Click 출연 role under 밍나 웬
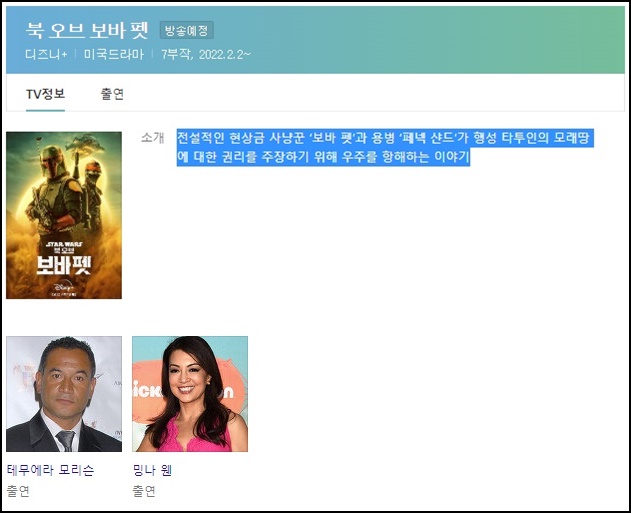The image size is (631, 513). click(x=144, y=491)
